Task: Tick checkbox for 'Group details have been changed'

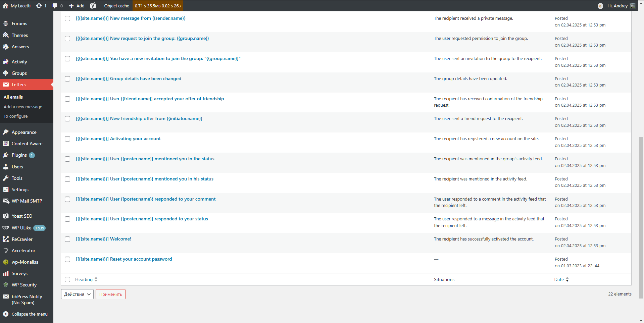Action: (67, 79)
